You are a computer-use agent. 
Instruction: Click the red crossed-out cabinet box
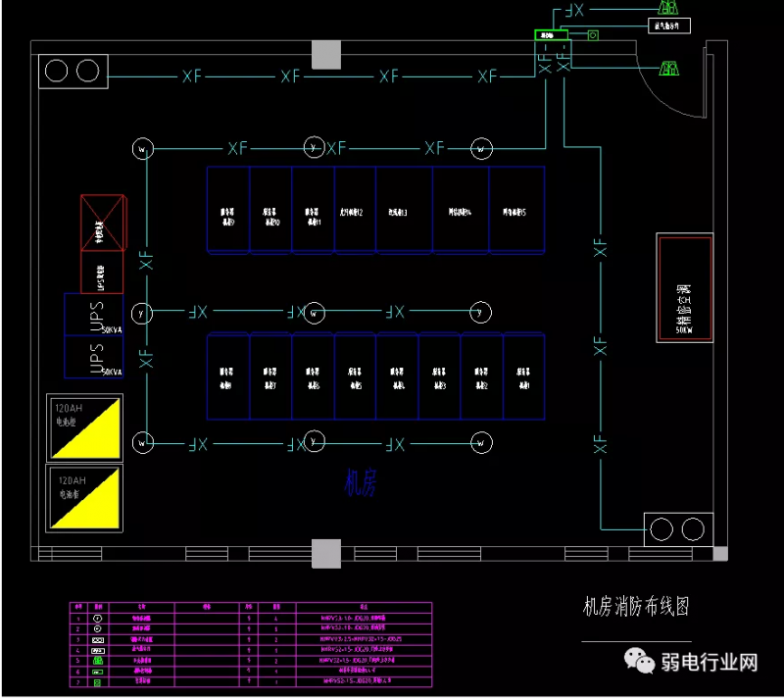103,224
